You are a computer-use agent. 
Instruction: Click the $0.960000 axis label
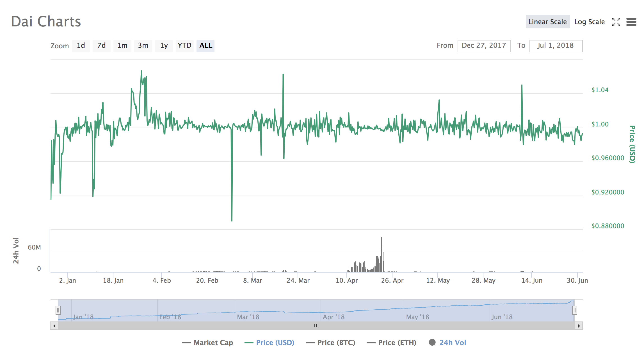coord(608,158)
